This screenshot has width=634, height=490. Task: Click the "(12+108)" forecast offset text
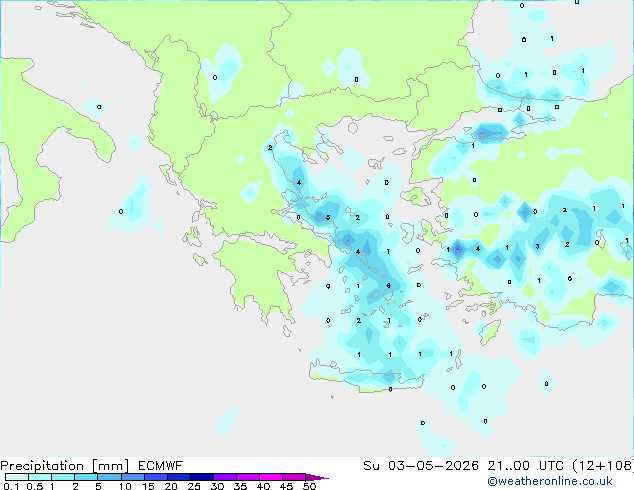pos(603,466)
